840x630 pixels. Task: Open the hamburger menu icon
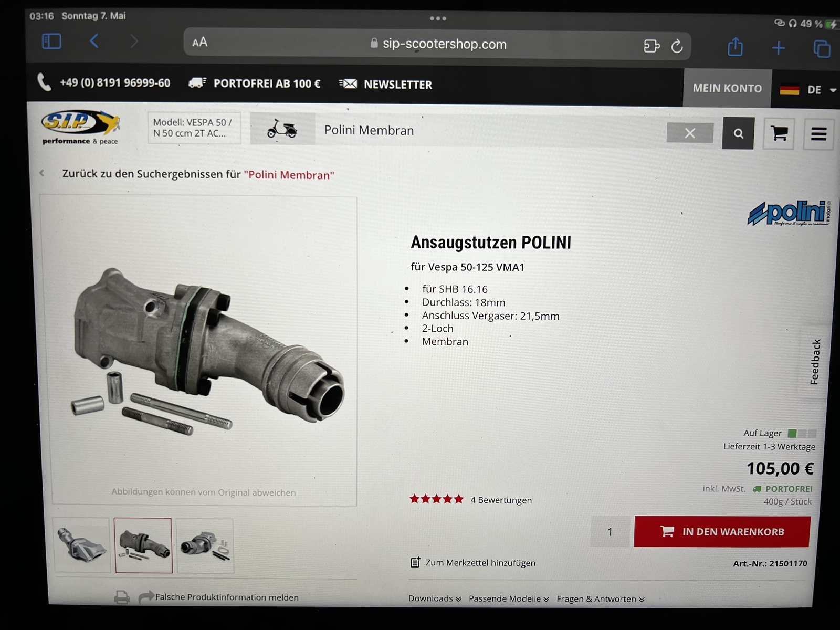click(818, 134)
